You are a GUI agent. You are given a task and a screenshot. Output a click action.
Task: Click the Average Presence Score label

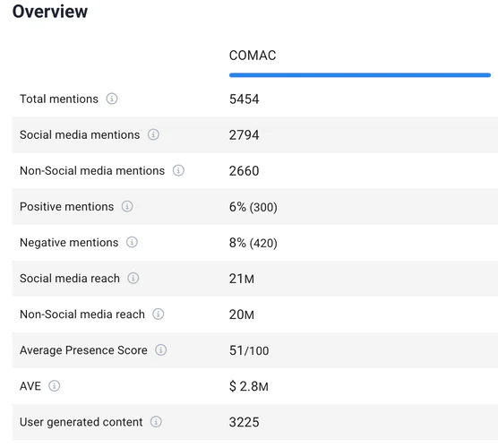point(83,350)
